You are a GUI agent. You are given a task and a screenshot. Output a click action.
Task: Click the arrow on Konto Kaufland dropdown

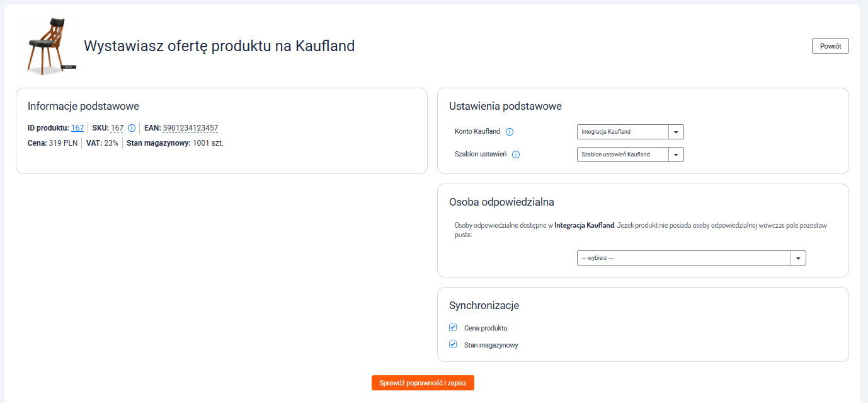(676, 132)
